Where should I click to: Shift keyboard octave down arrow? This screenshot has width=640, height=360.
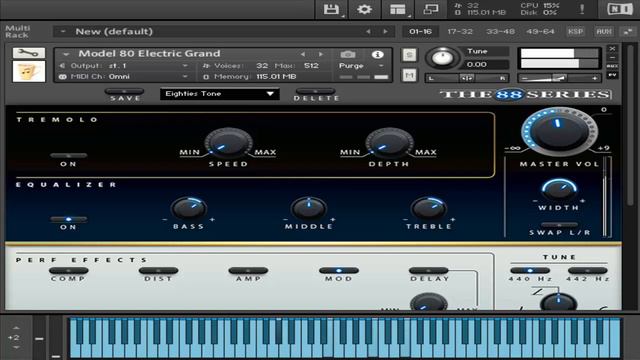click(16, 347)
